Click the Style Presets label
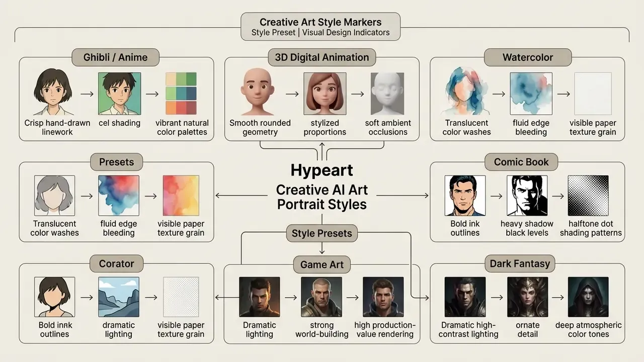 pos(322,233)
